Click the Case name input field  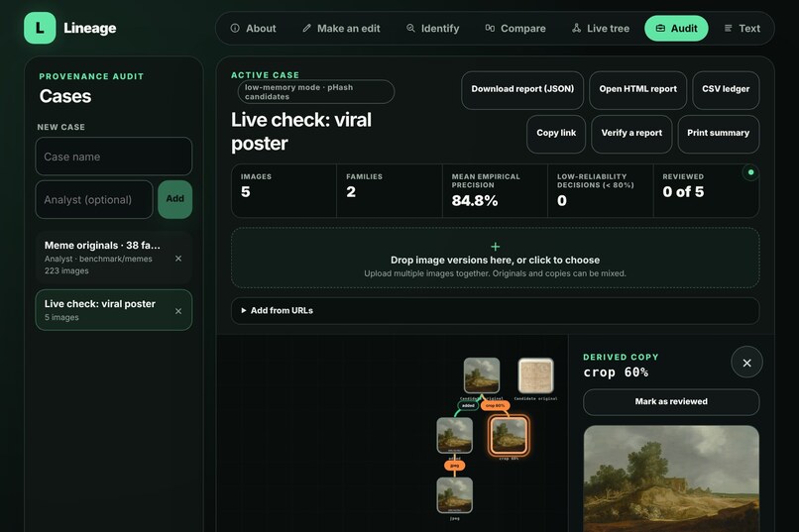(x=114, y=157)
